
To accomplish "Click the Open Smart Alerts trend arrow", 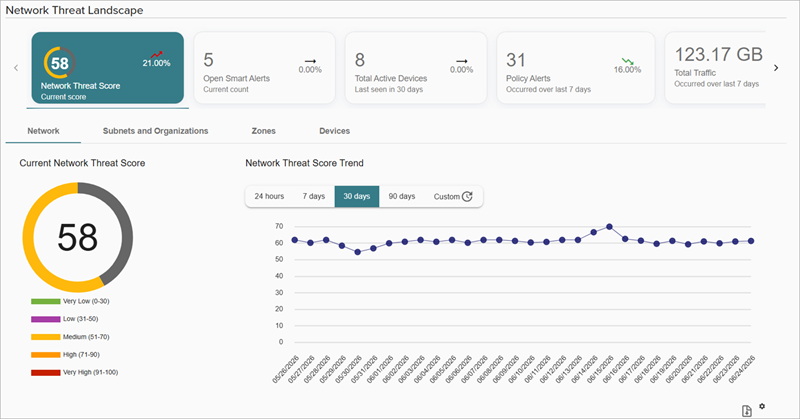I will [x=310, y=61].
